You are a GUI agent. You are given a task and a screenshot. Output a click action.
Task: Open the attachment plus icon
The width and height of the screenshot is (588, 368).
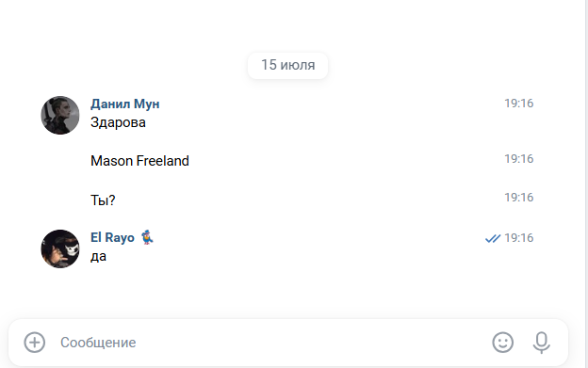(35, 343)
